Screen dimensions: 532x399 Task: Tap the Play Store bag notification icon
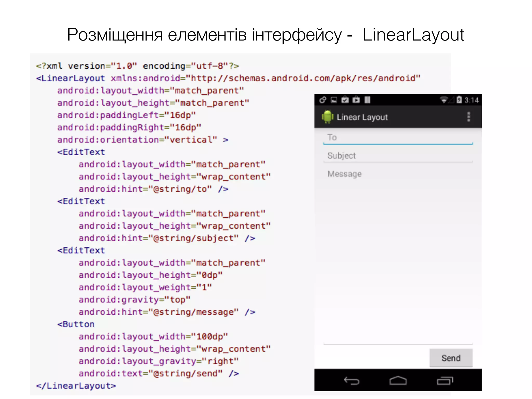356,100
